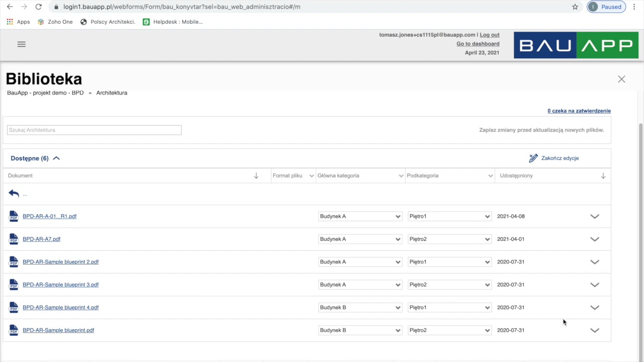This screenshot has width=644, height=362.
Task: Open Helpdesk Mobile bookmark
Action: (x=173, y=22)
